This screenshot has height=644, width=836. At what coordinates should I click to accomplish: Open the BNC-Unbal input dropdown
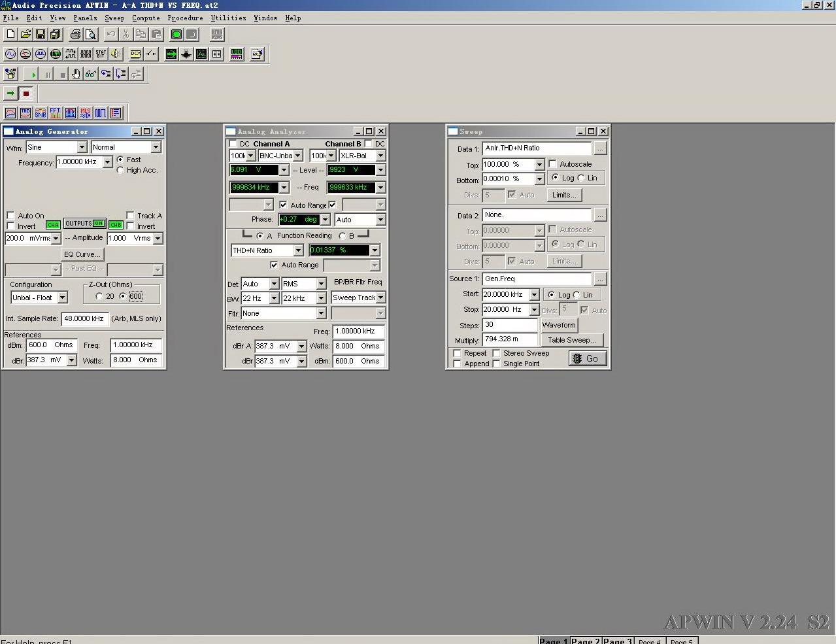297,156
